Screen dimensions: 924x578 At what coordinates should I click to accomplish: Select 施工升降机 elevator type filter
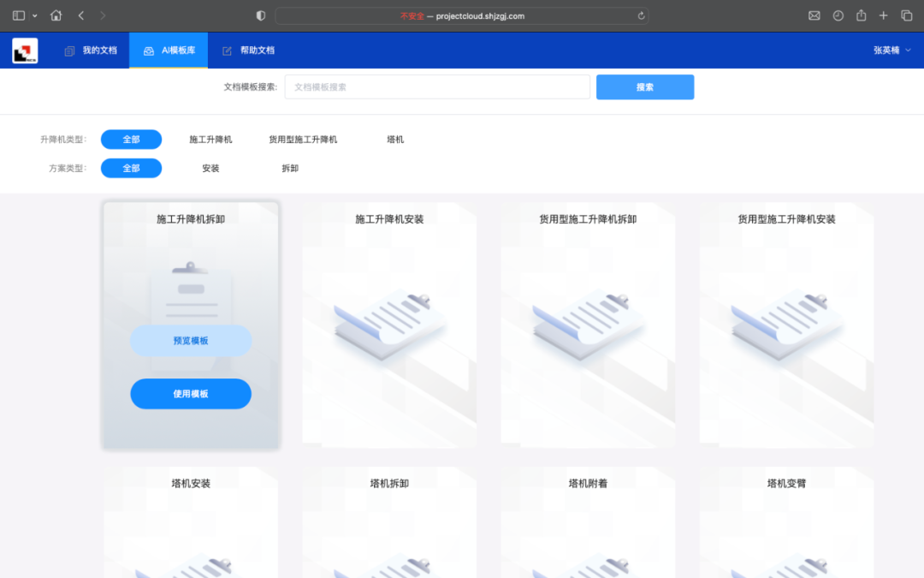(210, 139)
